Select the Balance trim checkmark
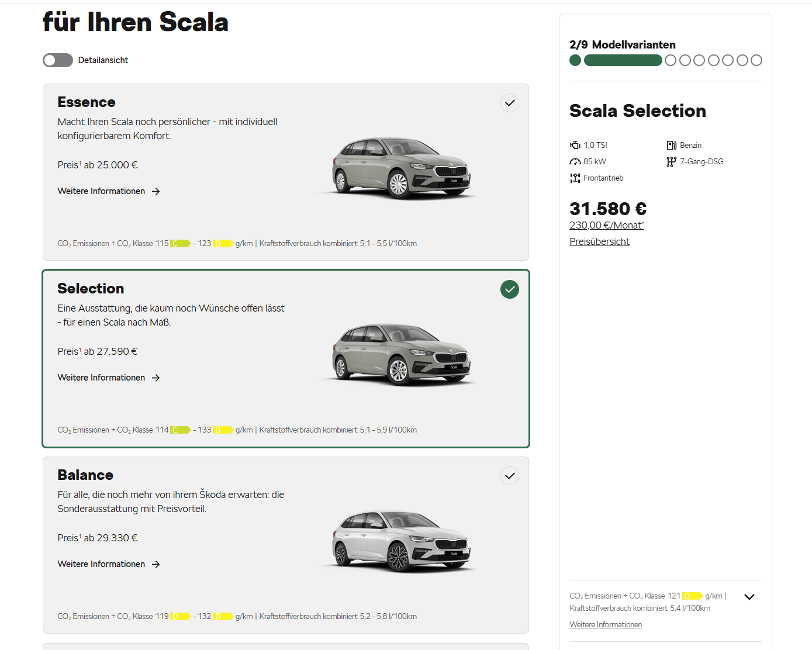812x650 pixels. [x=510, y=476]
